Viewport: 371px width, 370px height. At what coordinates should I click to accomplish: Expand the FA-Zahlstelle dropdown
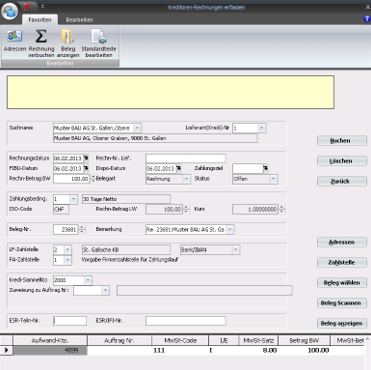(x=68, y=260)
